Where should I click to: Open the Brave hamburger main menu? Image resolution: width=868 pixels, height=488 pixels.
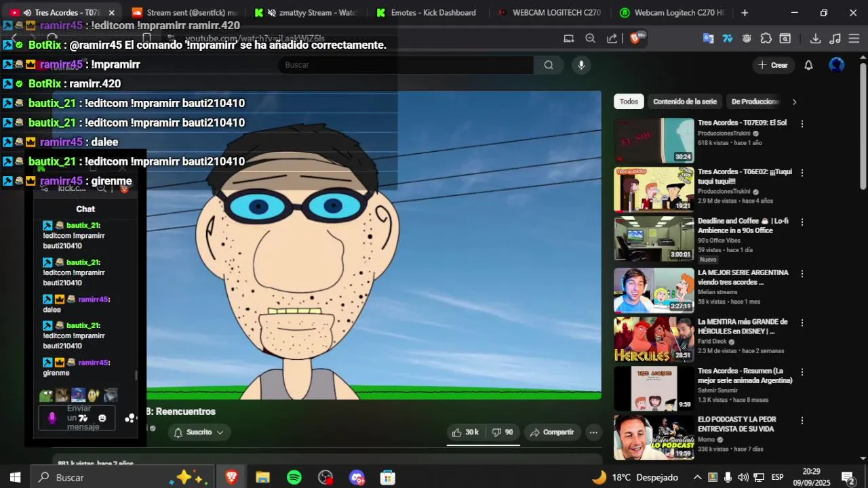point(854,39)
